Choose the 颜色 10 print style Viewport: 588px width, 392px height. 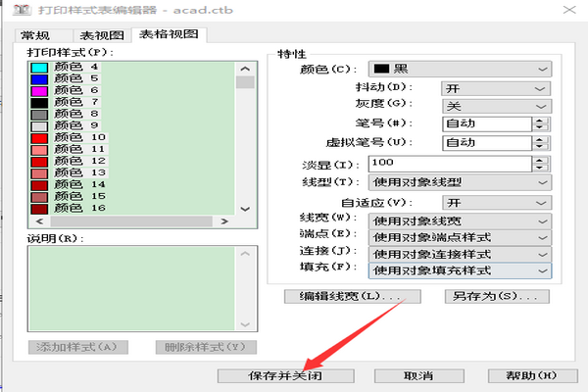coord(70,137)
